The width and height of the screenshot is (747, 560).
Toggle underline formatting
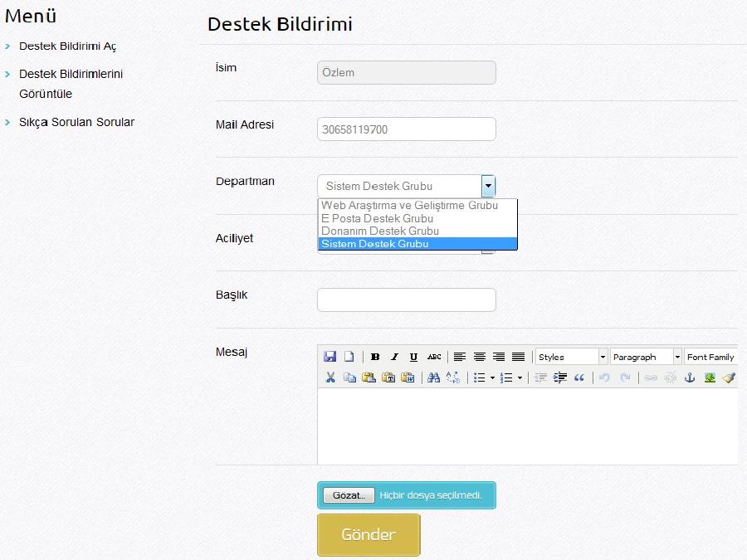click(x=413, y=357)
